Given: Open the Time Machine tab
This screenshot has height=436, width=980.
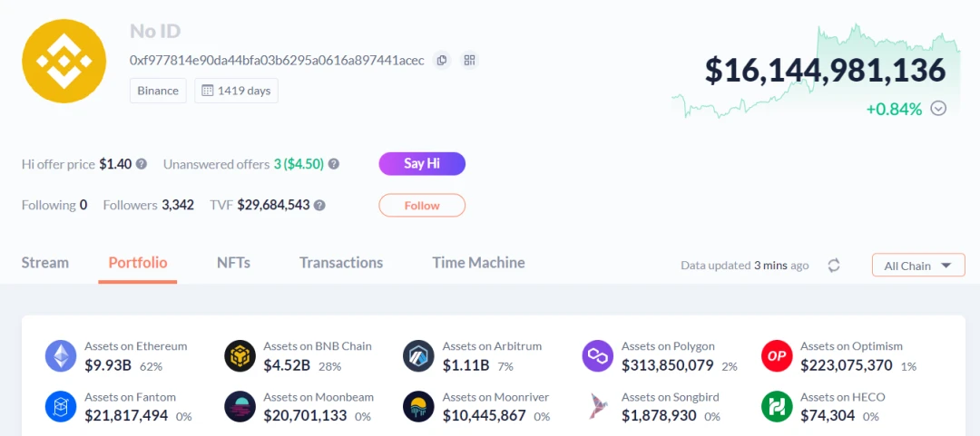Looking at the screenshot, I should point(478,263).
